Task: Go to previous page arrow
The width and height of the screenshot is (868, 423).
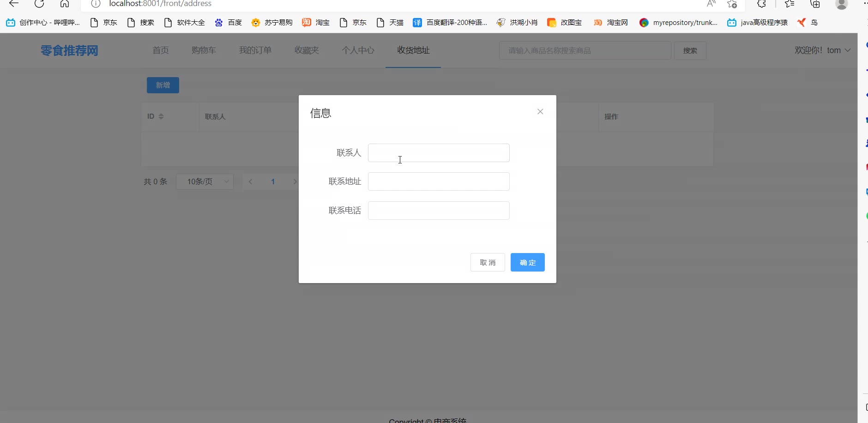Action: [250, 181]
